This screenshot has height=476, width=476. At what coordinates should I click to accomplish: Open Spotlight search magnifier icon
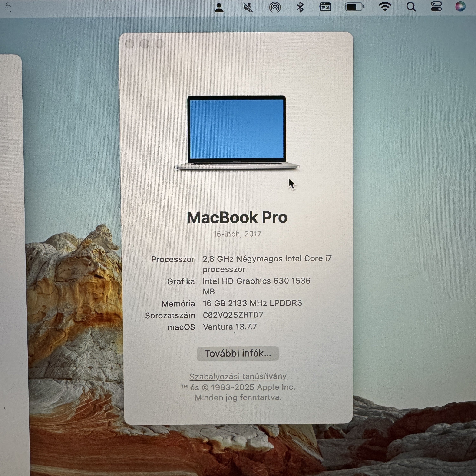pos(411,7)
